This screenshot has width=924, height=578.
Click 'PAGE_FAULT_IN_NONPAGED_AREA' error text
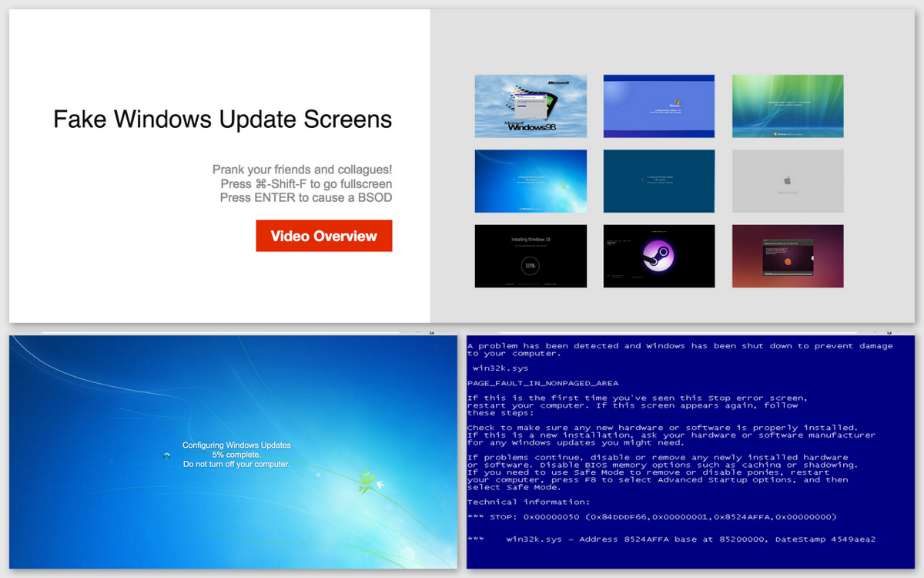coord(543,383)
